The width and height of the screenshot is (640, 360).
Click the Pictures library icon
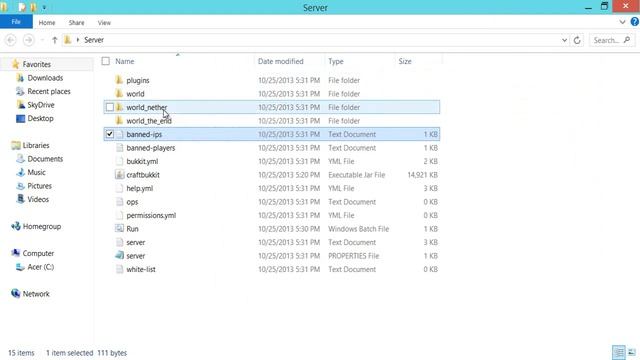click(x=20, y=185)
